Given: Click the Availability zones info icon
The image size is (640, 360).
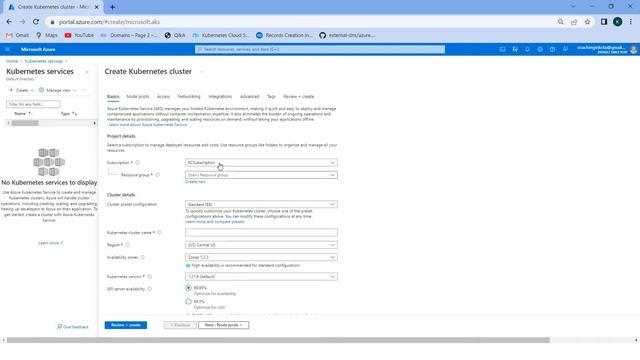Looking at the screenshot, I should click(x=142, y=257).
